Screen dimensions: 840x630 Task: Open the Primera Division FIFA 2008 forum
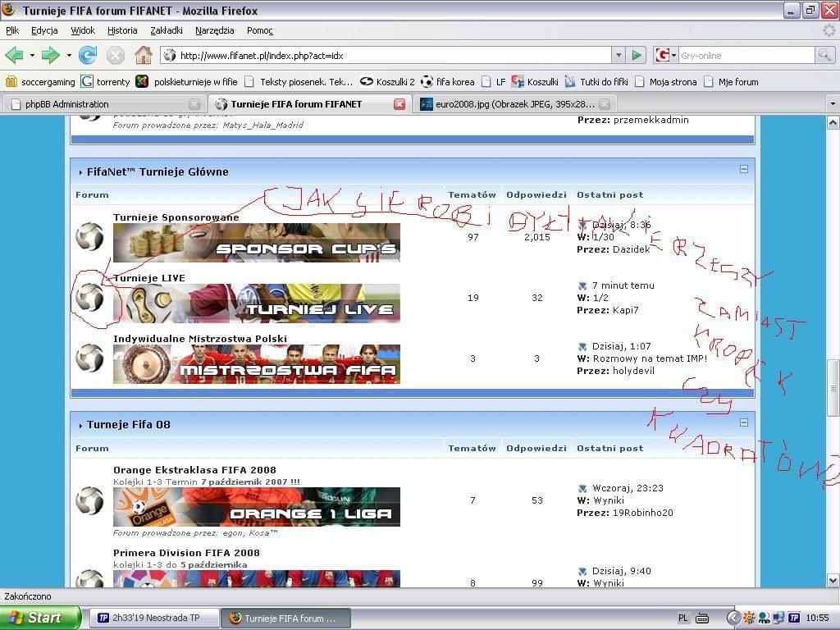coord(186,552)
